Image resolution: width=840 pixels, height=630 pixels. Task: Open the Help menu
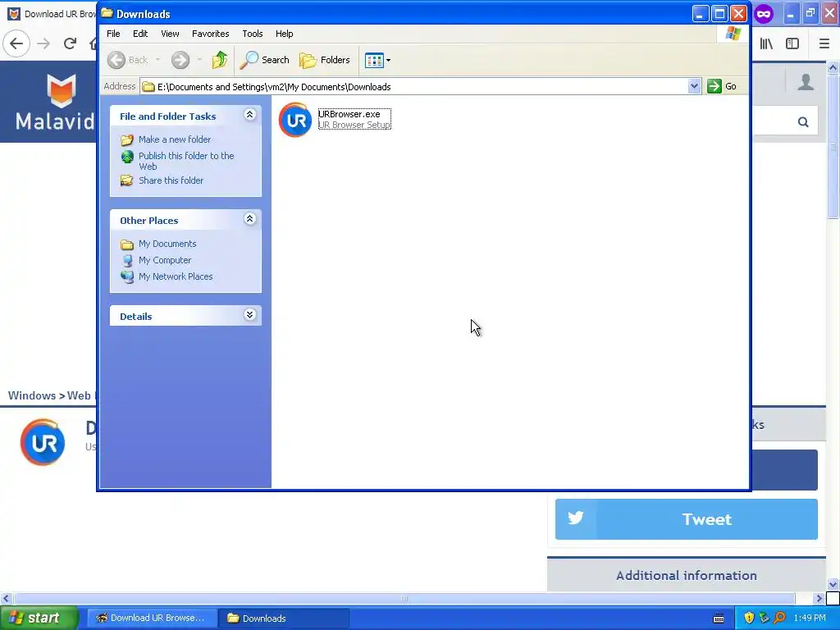pyautogui.click(x=285, y=34)
